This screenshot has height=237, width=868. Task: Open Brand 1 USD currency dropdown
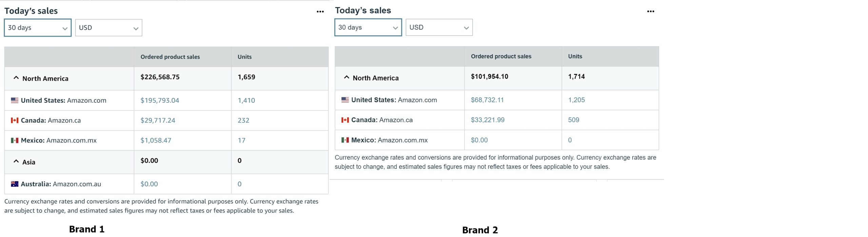click(108, 28)
